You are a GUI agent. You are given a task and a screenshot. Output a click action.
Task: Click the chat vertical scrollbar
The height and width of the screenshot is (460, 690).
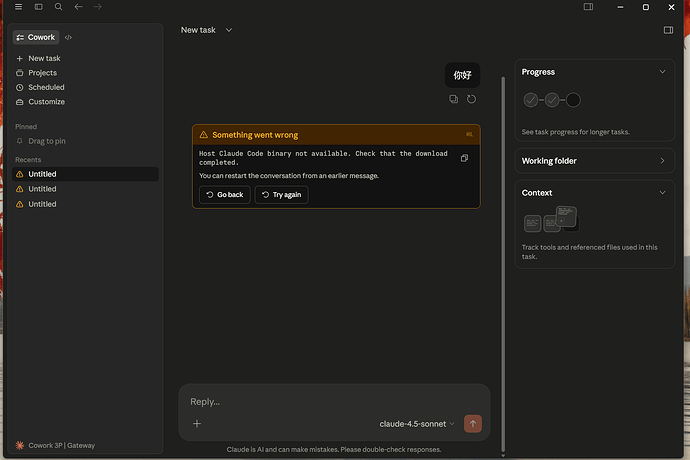(x=503, y=264)
